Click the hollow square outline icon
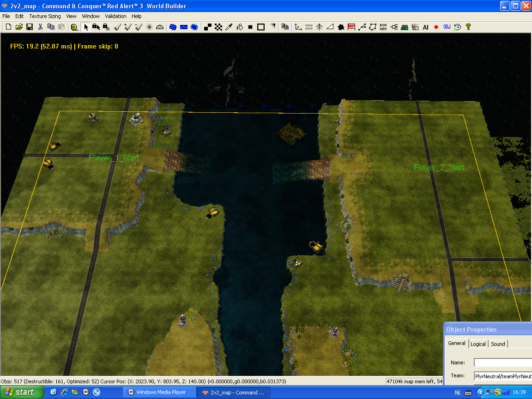 click(x=261, y=27)
